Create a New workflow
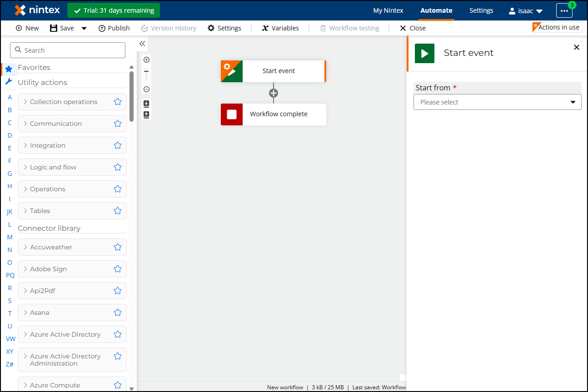 point(27,28)
